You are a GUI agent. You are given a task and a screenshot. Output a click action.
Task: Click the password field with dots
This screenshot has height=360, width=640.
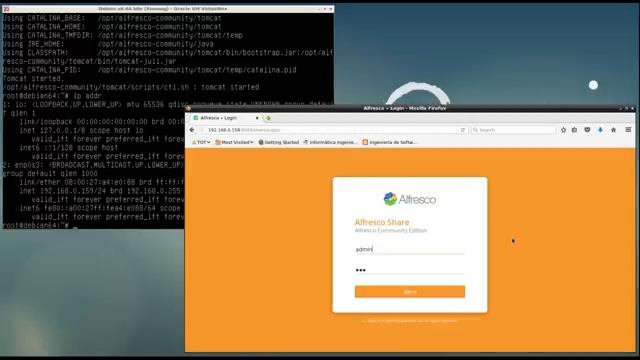click(410, 270)
